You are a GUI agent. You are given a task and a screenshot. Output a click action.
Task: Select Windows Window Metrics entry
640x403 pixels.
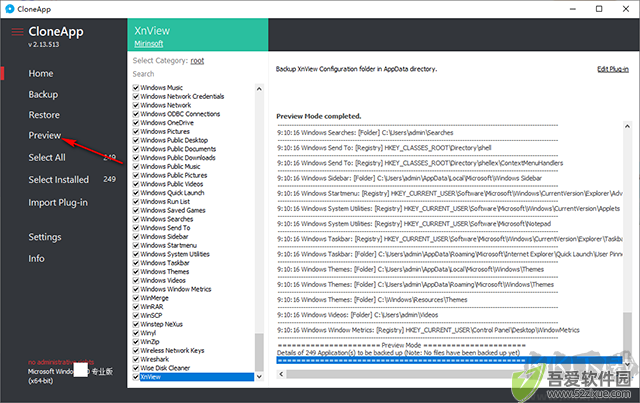[176, 289]
